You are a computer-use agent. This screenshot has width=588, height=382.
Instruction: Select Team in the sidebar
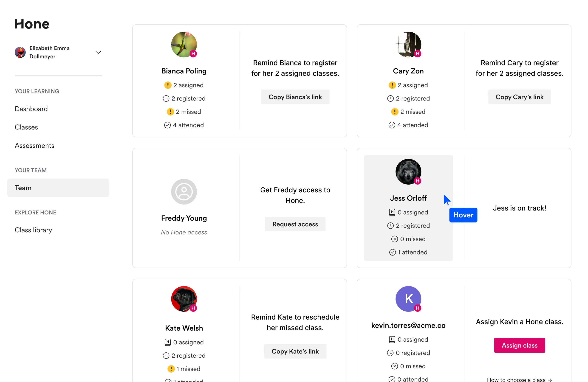[x=58, y=188]
